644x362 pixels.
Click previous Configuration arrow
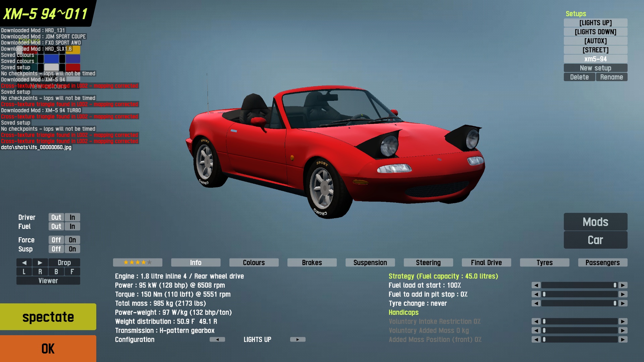(x=217, y=340)
